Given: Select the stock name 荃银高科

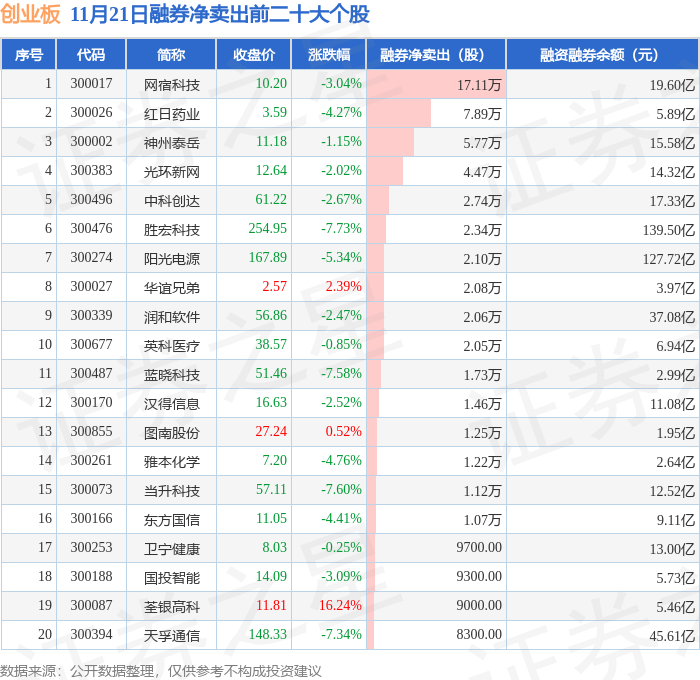Looking at the screenshot, I should [x=171, y=607].
